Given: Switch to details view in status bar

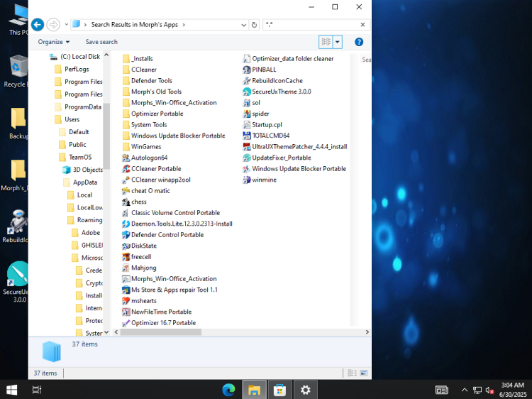Looking at the screenshot, I should (352, 373).
